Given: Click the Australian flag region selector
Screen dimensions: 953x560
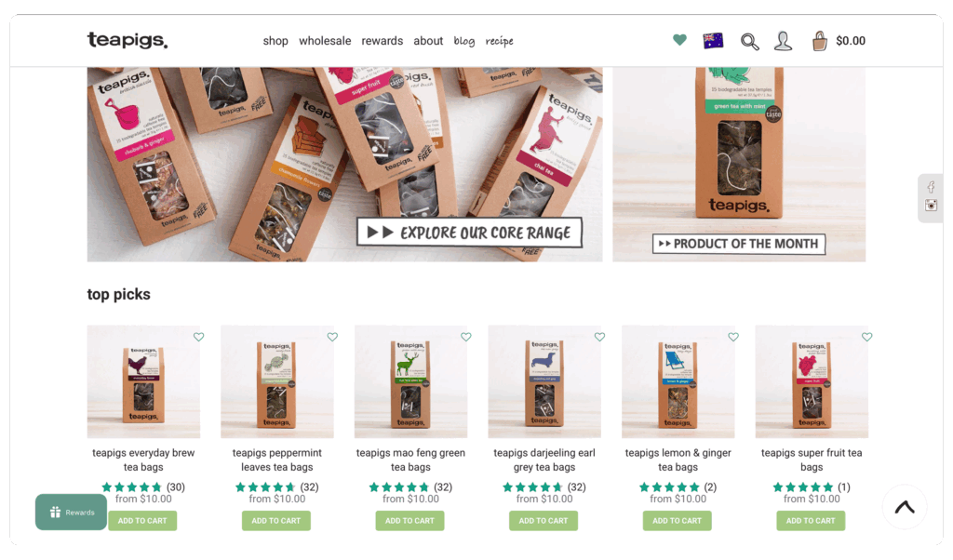Looking at the screenshot, I should pos(713,41).
